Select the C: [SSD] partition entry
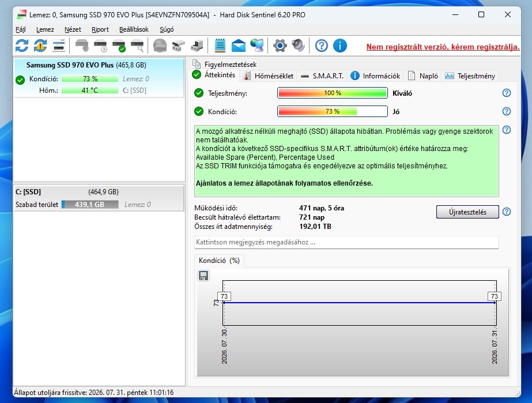 coord(99,198)
